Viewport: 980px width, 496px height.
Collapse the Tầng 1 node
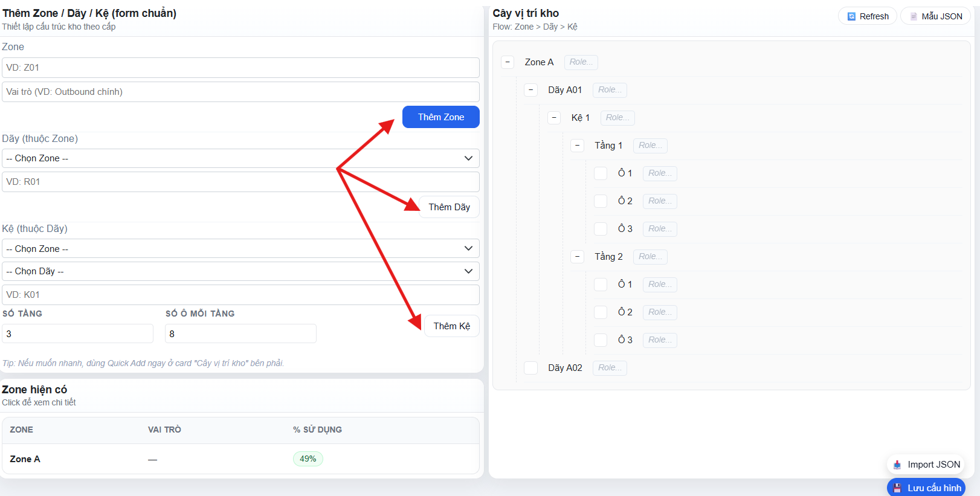pyautogui.click(x=577, y=146)
